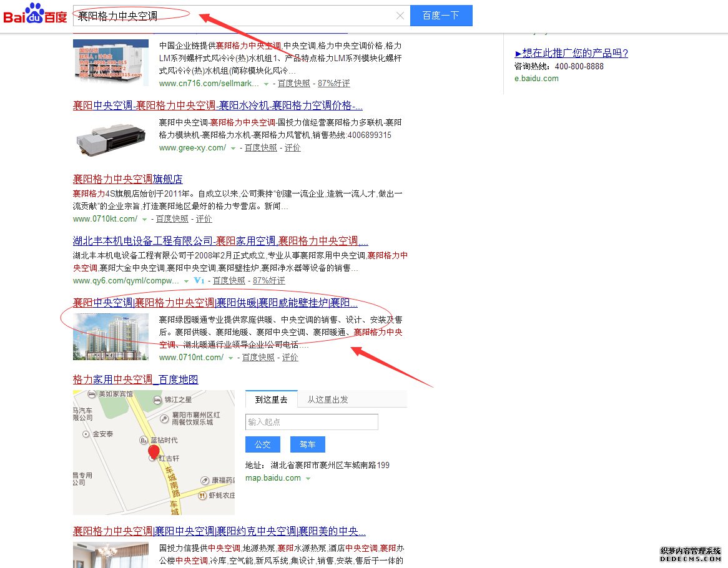Click the 锦江之星 hotel icon on the map
Screen dimensions: 728x568
(x=157, y=399)
